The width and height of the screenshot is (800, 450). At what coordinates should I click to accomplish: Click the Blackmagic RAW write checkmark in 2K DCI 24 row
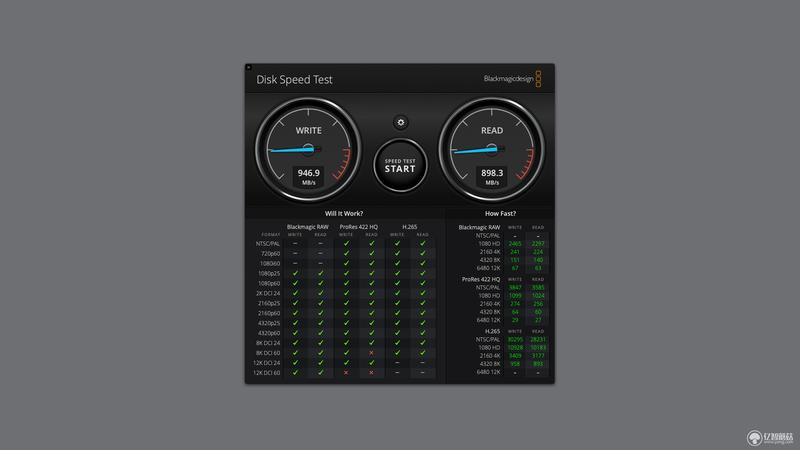(295, 293)
